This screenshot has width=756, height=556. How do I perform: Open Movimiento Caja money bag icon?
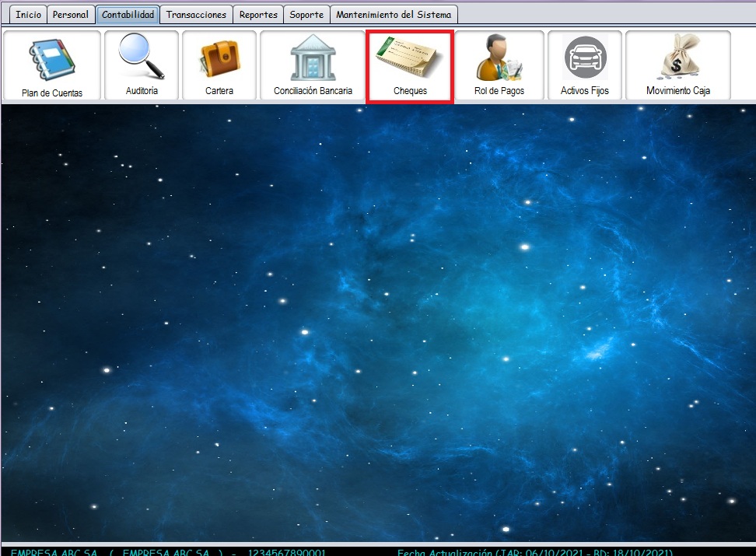pos(678,58)
